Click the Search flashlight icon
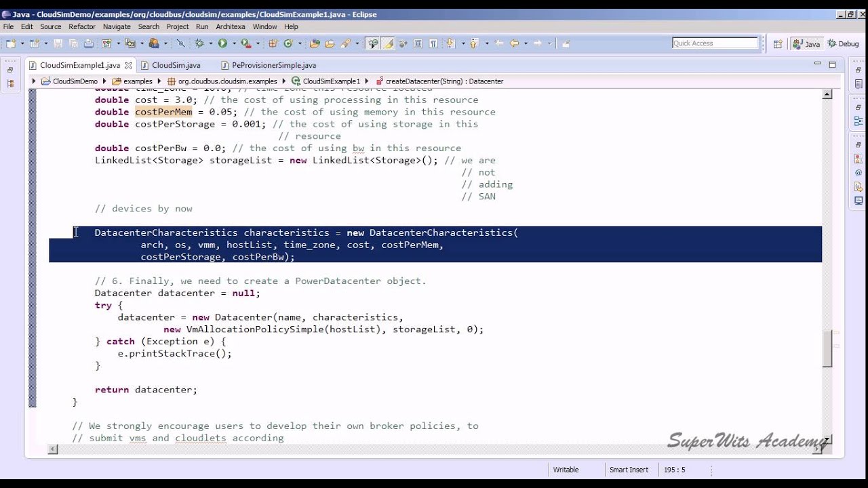This screenshot has width=868, height=488. 345,43
